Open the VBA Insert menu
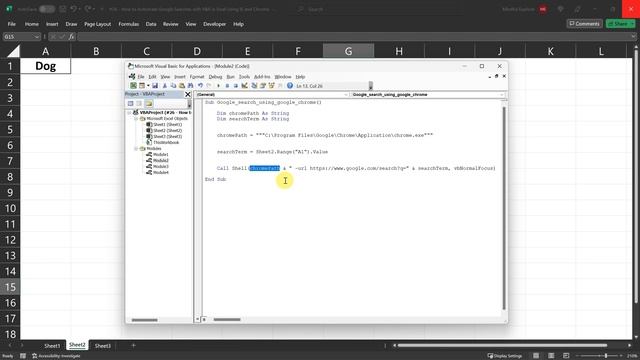 click(180, 77)
